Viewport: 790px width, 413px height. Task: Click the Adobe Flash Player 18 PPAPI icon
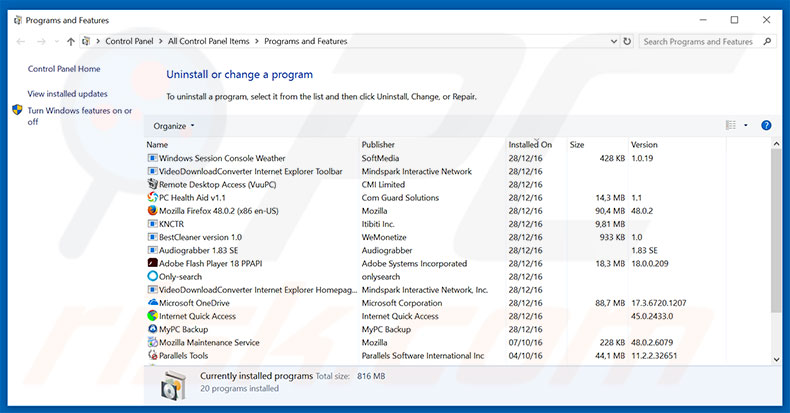(x=152, y=263)
